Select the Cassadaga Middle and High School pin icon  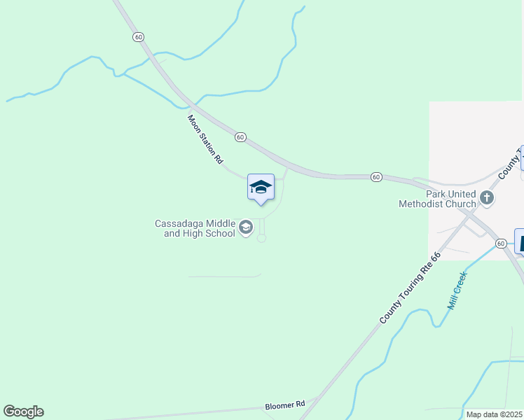click(x=246, y=228)
